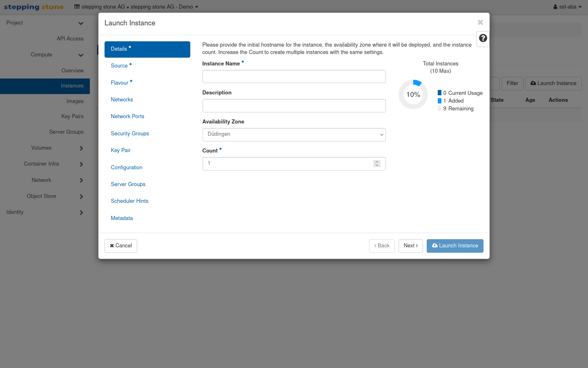Viewport: 588px width, 368px height.
Task: Expand the Object Store section
Action: click(x=45, y=196)
